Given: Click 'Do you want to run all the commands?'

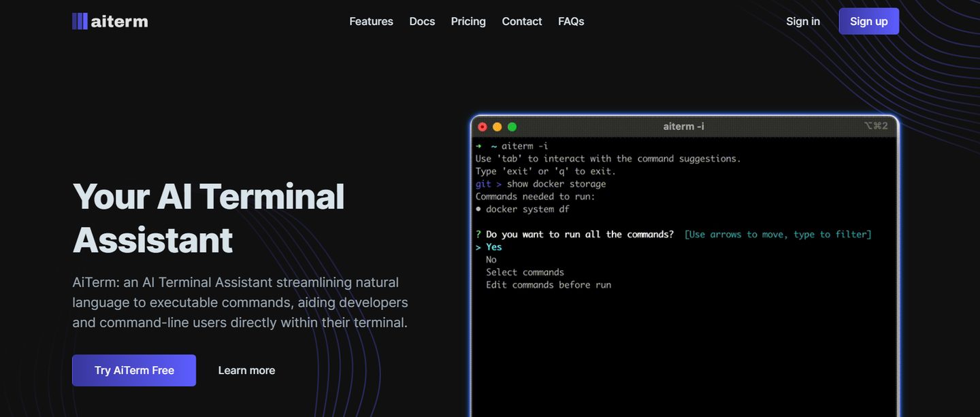Looking at the screenshot, I should (x=580, y=234).
